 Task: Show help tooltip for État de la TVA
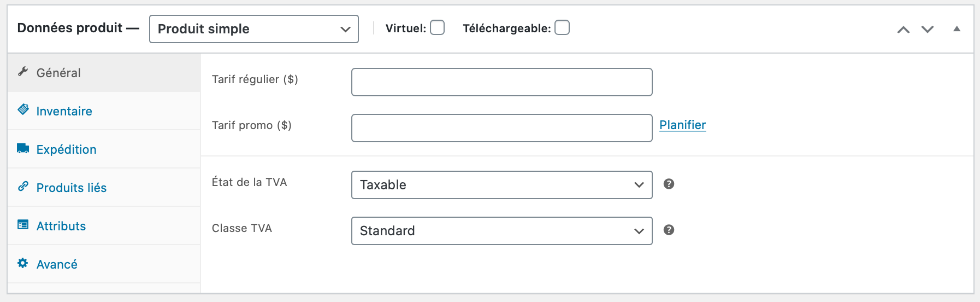point(669,184)
